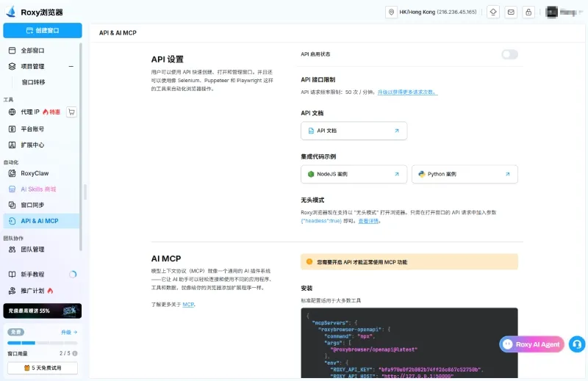The width and height of the screenshot is (588, 381).
Task: Click the headless mode view details link
Action: [x=368, y=221]
